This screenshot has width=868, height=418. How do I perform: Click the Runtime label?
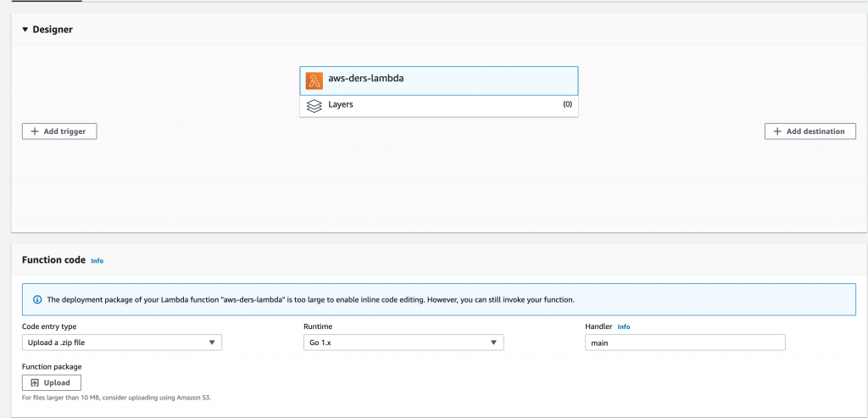coord(318,326)
